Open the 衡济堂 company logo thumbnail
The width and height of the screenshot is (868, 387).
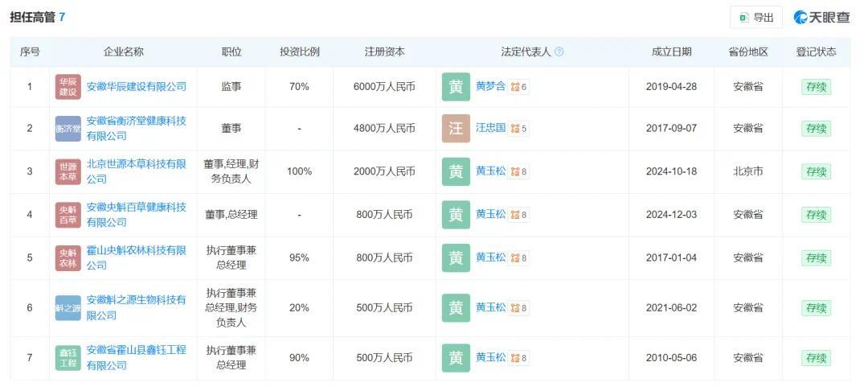(x=68, y=129)
